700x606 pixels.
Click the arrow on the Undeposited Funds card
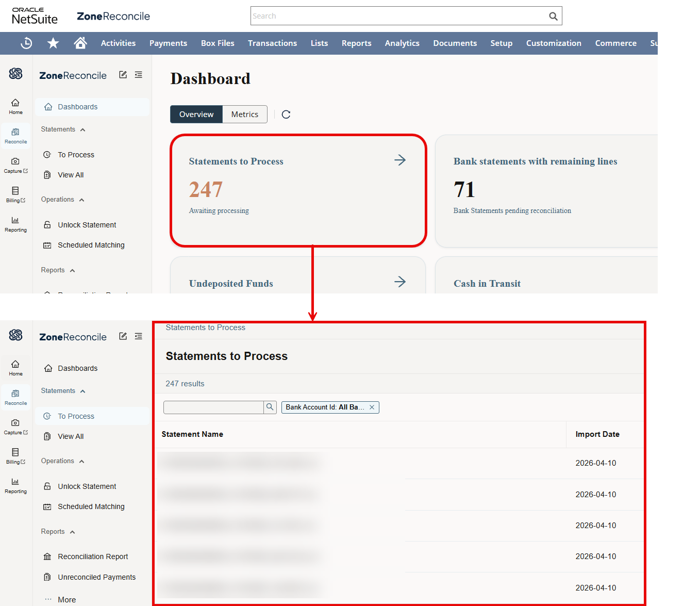400,282
